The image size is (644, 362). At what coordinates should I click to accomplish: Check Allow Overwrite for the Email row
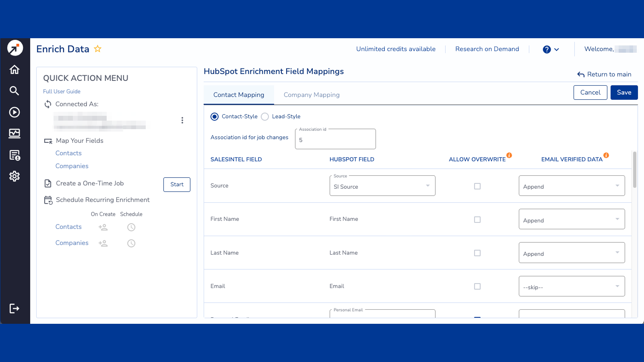[x=477, y=286]
